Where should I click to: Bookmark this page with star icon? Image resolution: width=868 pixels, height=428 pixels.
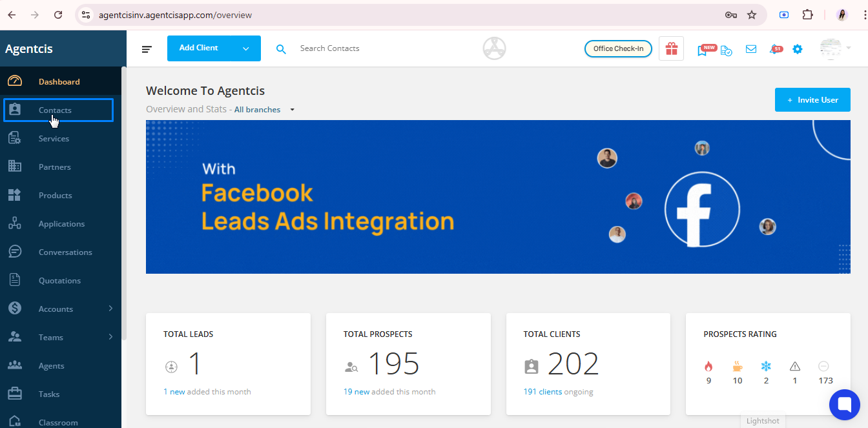[x=752, y=15]
